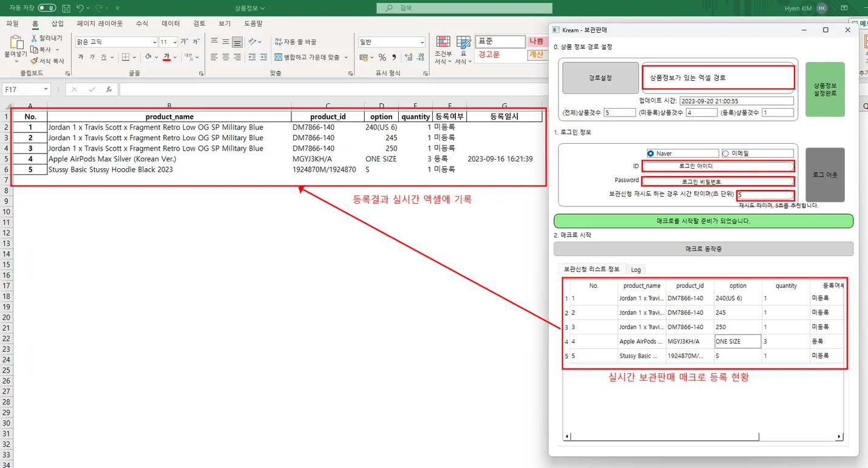Click the Cut (잘라내기) scissors icon
This screenshot has height=468, width=868.
35,38
